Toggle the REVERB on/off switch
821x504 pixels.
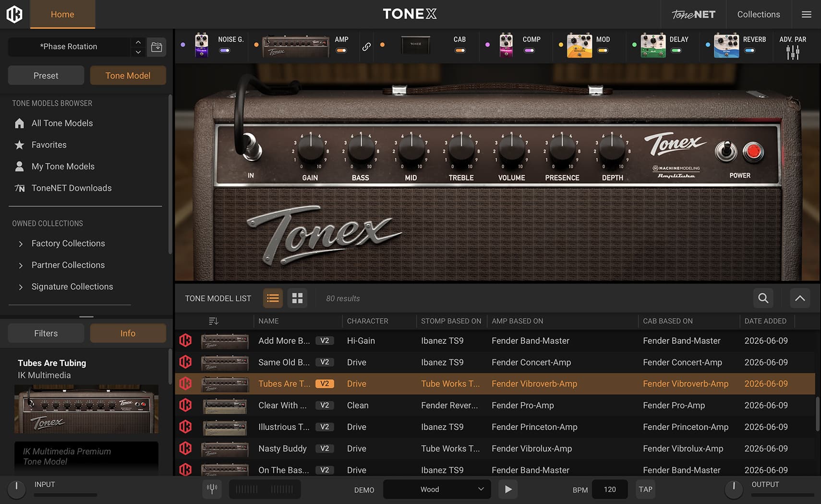[749, 50]
